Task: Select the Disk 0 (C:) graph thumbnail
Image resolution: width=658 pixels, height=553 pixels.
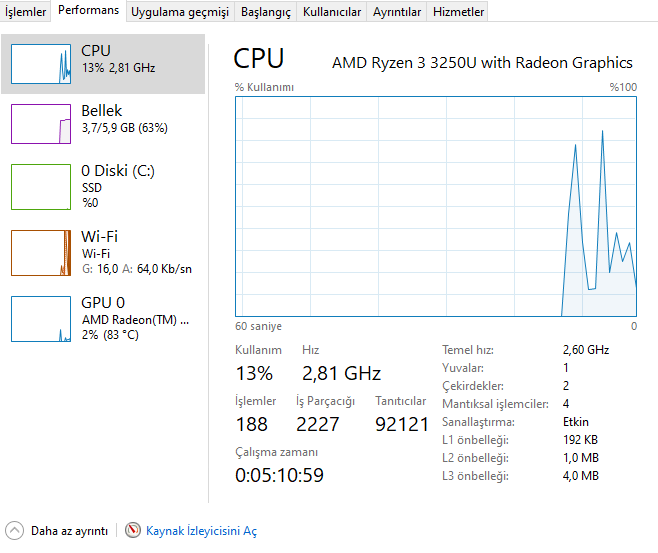Action: coord(41,187)
